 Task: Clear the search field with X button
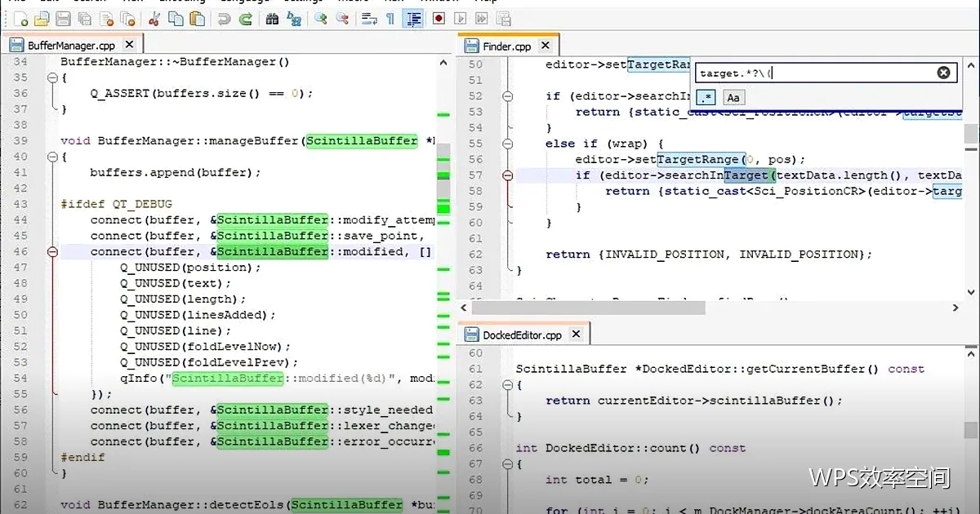(x=943, y=73)
